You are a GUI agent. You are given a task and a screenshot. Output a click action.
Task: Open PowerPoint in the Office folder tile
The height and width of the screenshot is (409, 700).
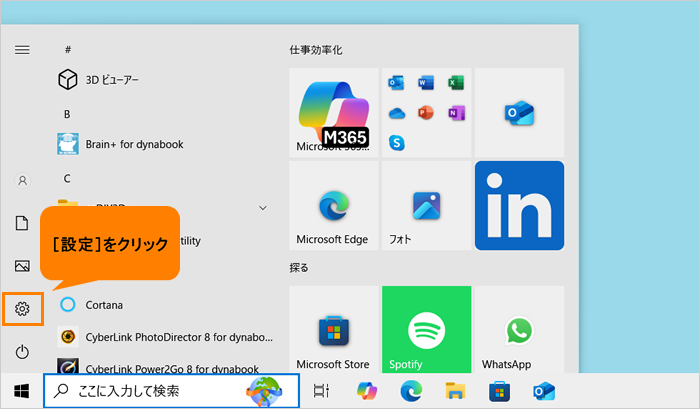(426, 113)
